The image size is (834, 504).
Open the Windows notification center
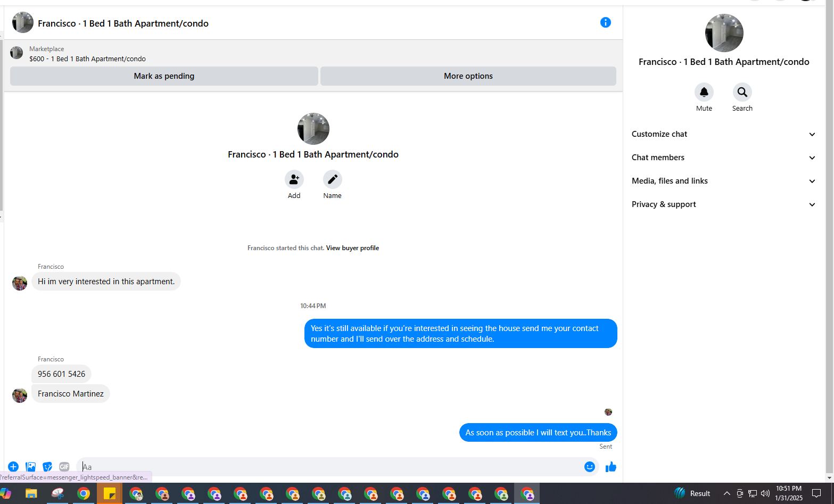pyautogui.click(x=816, y=493)
